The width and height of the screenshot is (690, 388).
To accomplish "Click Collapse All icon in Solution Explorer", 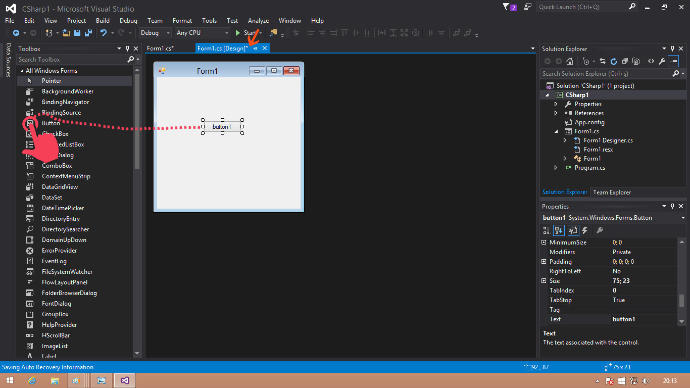I will (x=624, y=61).
